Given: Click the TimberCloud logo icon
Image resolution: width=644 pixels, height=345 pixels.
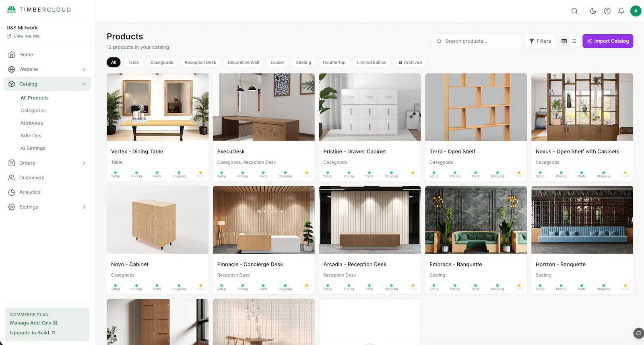Looking at the screenshot, I should tap(12, 10).
